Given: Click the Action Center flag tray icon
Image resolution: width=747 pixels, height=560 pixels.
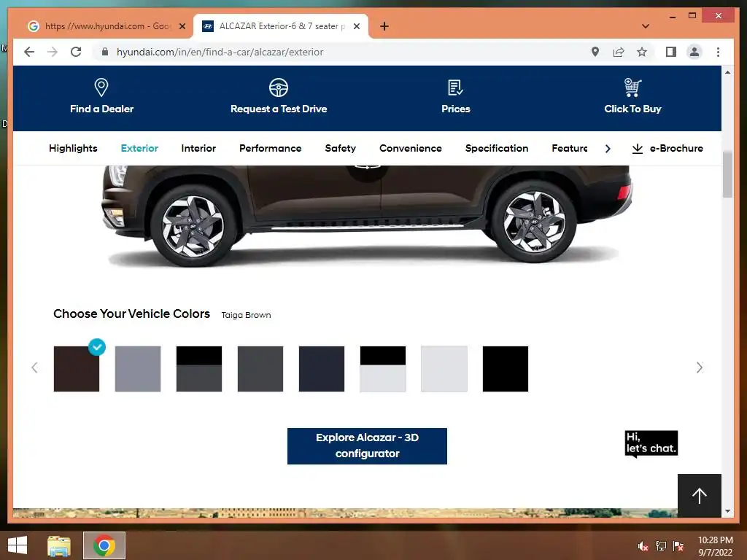Looking at the screenshot, I should pos(678,546).
